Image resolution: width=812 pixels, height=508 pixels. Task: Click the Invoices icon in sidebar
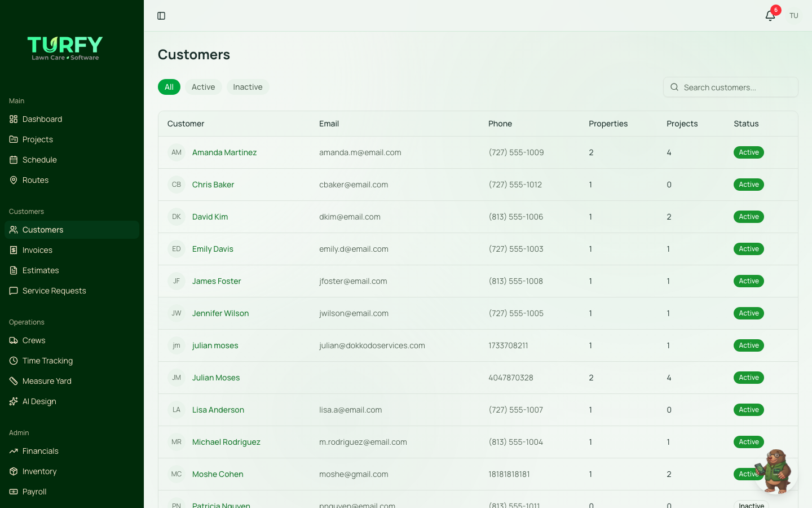coord(14,250)
